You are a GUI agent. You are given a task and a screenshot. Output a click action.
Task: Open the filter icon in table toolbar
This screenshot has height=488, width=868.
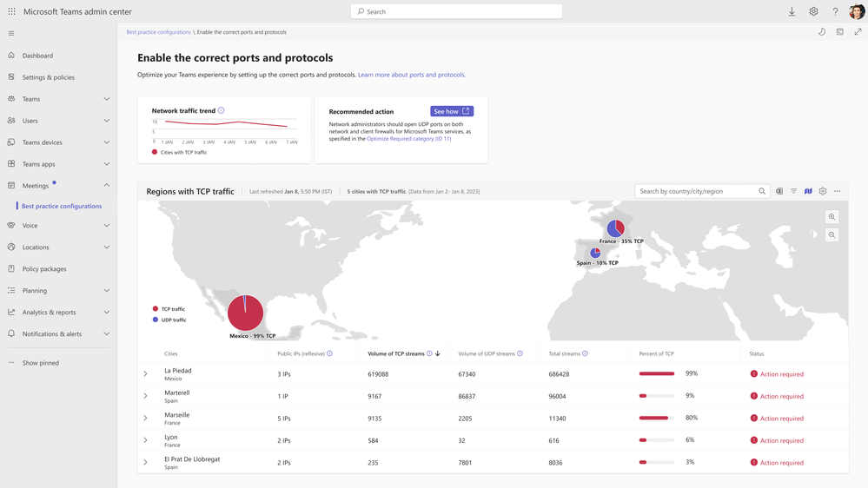point(793,191)
